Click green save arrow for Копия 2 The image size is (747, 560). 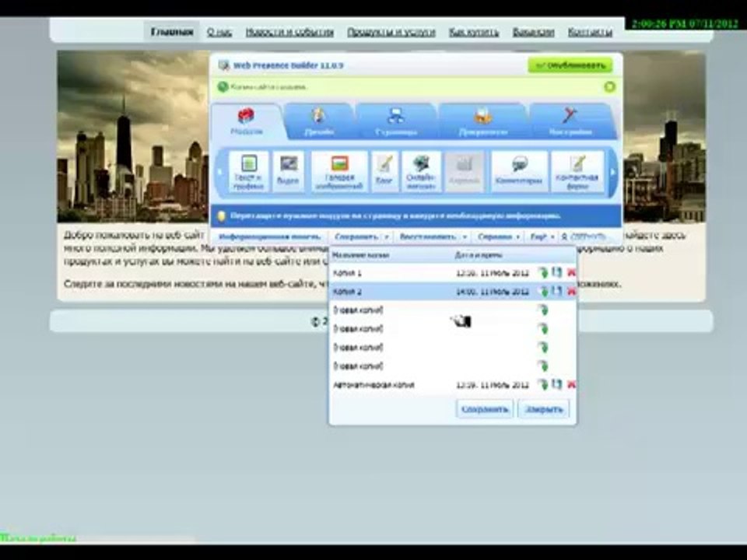pyautogui.click(x=543, y=292)
